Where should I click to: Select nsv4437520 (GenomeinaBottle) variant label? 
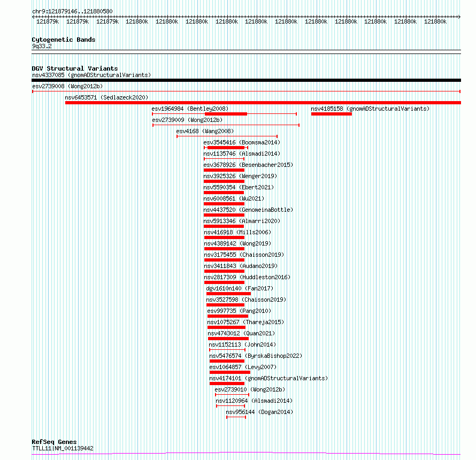coord(248,210)
